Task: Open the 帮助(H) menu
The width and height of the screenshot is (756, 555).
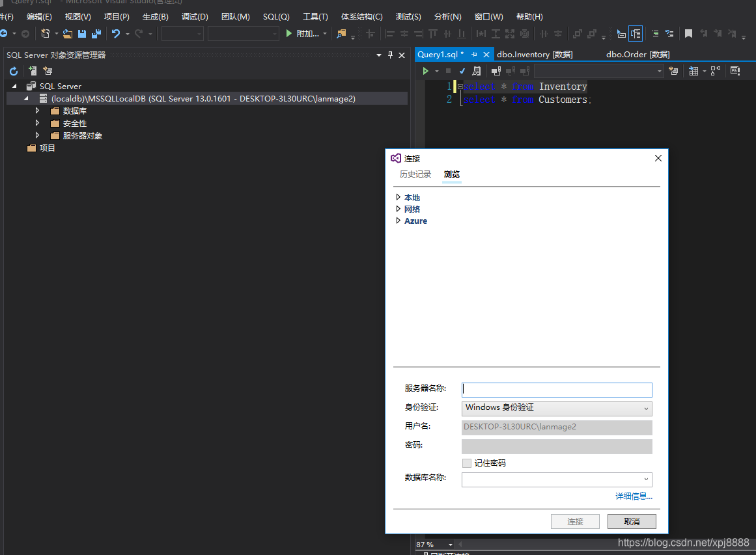Action: tap(529, 17)
